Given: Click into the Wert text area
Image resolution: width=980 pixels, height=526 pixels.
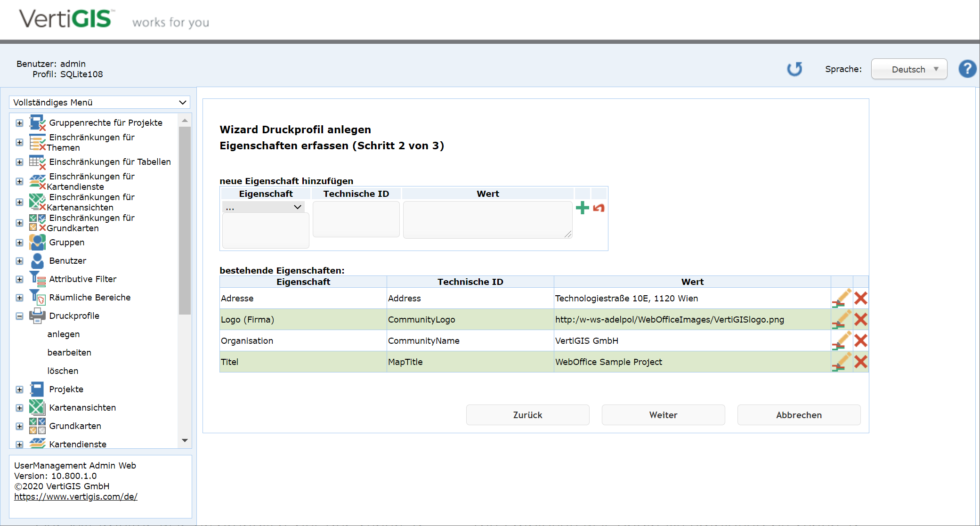Looking at the screenshot, I should click(x=487, y=220).
